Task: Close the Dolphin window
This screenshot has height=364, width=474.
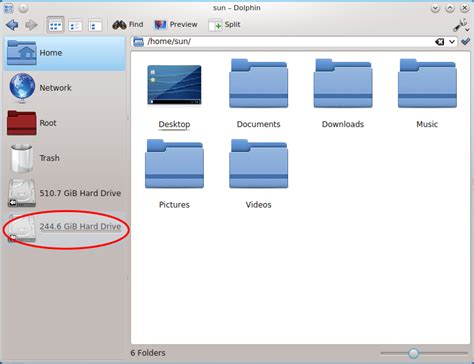Action: pyautogui.click(x=465, y=8)
